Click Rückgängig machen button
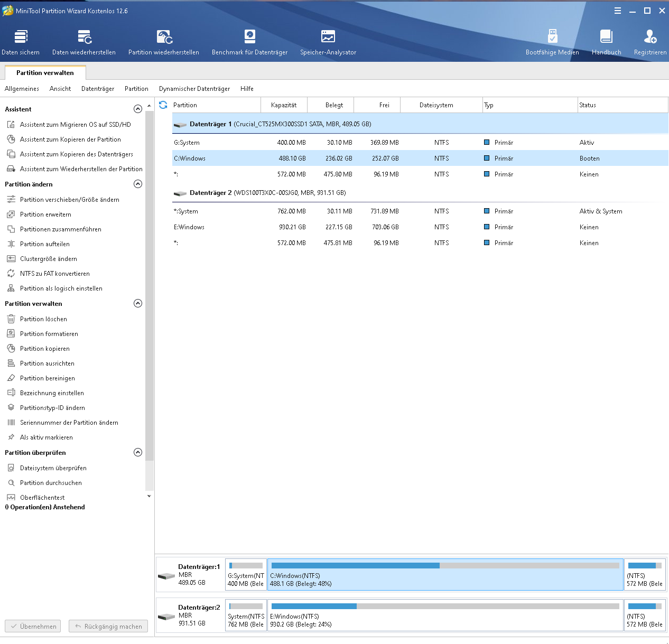The image size is (669, 644). pos(108,626)
